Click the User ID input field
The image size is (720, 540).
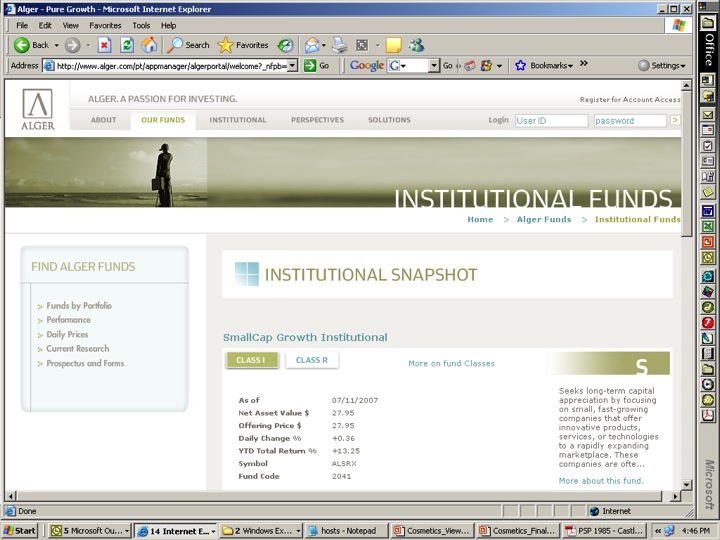point(551,121)
